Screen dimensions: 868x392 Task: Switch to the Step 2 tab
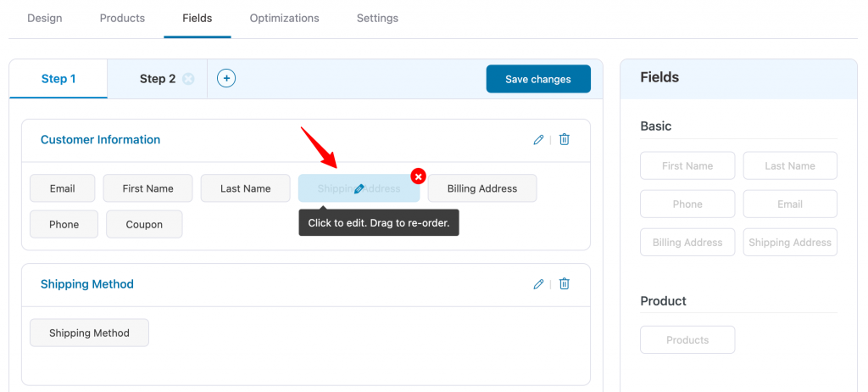coord(157,79)
